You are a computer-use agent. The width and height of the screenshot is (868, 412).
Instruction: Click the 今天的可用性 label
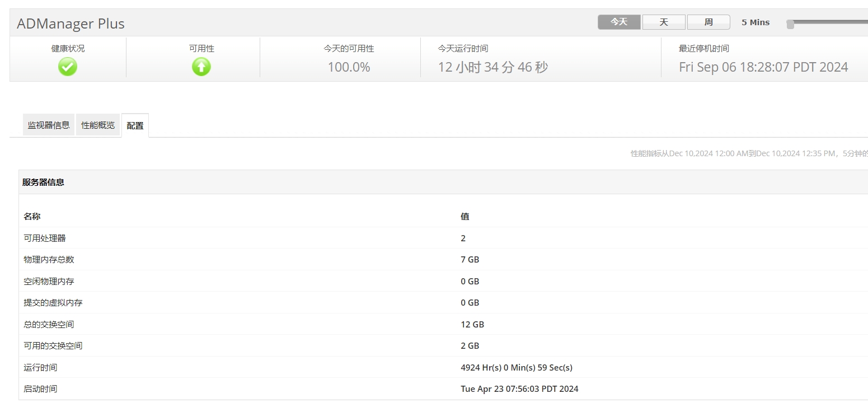349,49
